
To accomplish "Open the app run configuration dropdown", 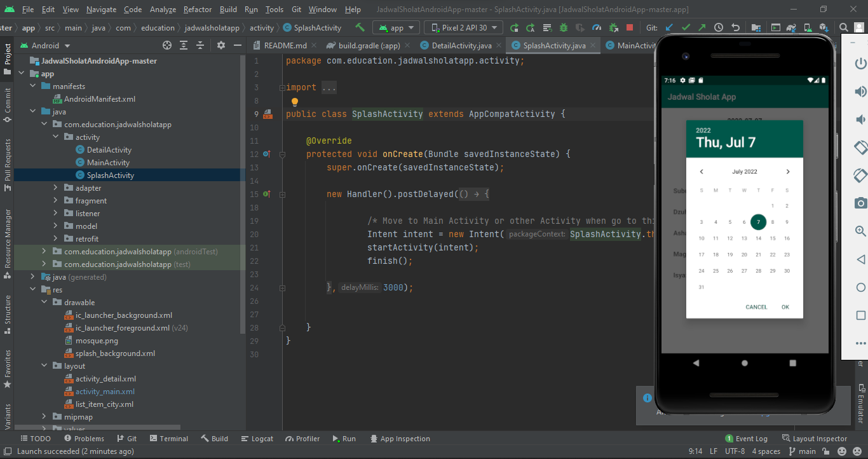I will tap(396, 28).
